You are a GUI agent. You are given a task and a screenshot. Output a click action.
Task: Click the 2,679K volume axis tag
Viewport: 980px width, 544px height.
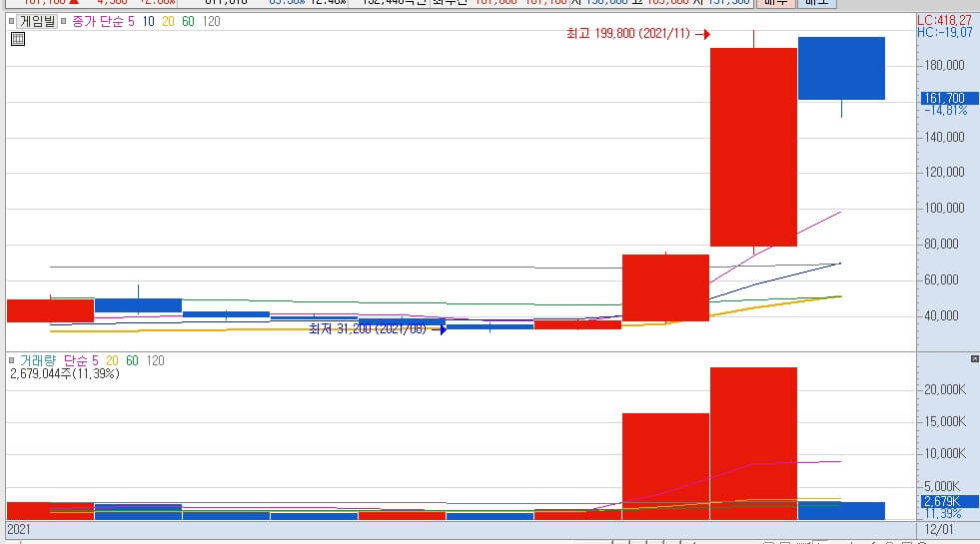coord(949,501)
